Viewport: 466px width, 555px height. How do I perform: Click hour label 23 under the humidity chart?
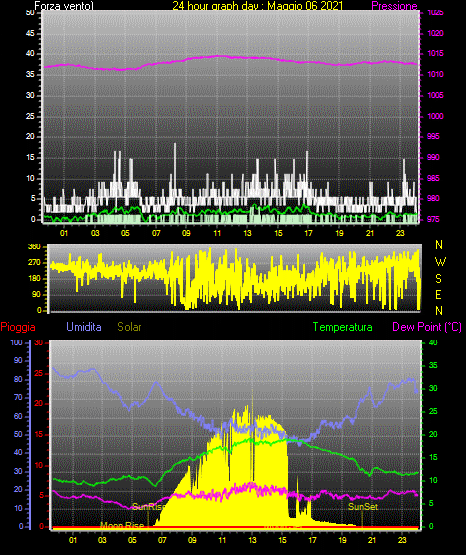click(x=402, y=540)
